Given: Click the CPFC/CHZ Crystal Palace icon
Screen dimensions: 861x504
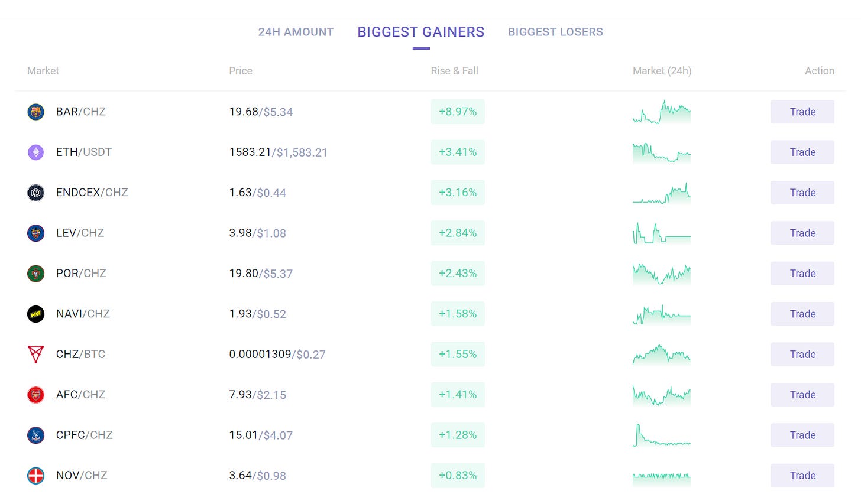Looking at the screenshot, I should 36,435.
